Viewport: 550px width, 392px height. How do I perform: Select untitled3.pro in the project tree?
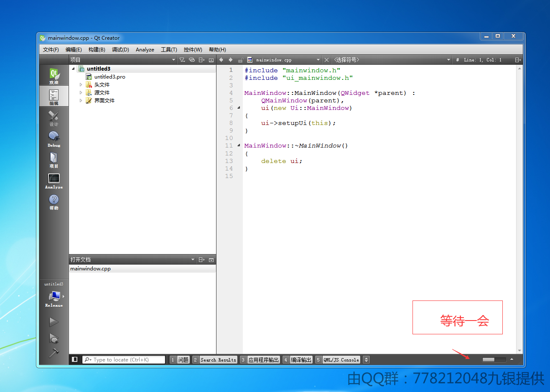[x=109, y=76]
